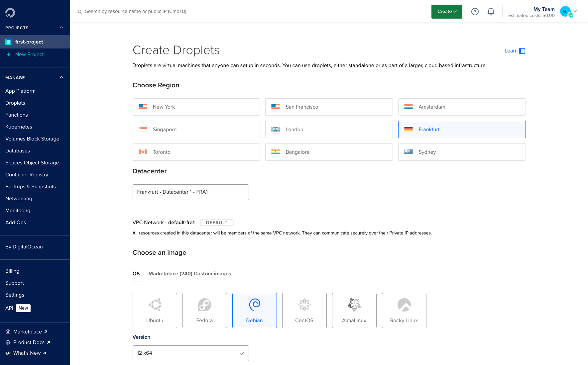Click the search magnifier icon
This screenshot has width=588, height=365.
point(80,12)
